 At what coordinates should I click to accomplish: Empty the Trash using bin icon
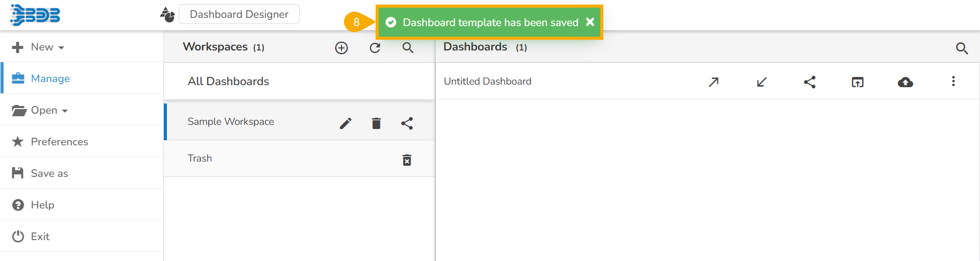(x=407, y=160)
